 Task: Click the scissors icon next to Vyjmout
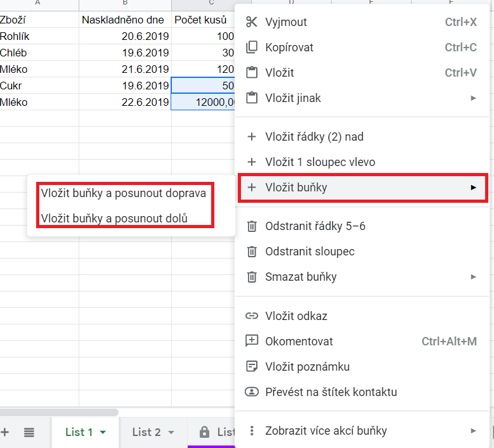tap(252, 22)
